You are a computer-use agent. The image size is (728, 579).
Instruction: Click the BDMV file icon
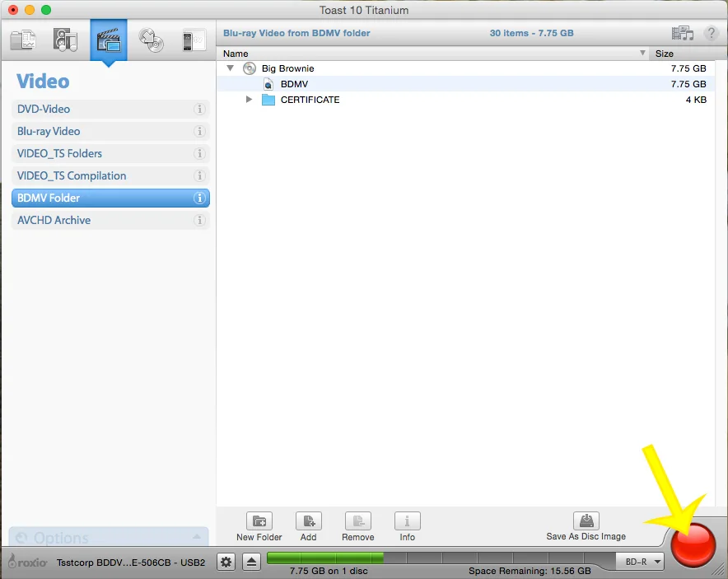(x=268, y=84)
